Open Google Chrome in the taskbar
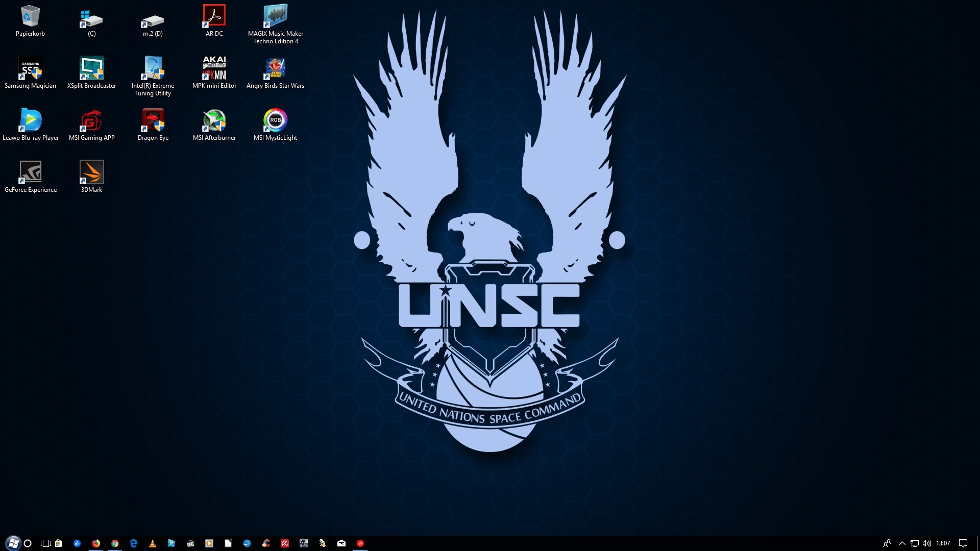 pyautogui.click(x=115, y=543)
